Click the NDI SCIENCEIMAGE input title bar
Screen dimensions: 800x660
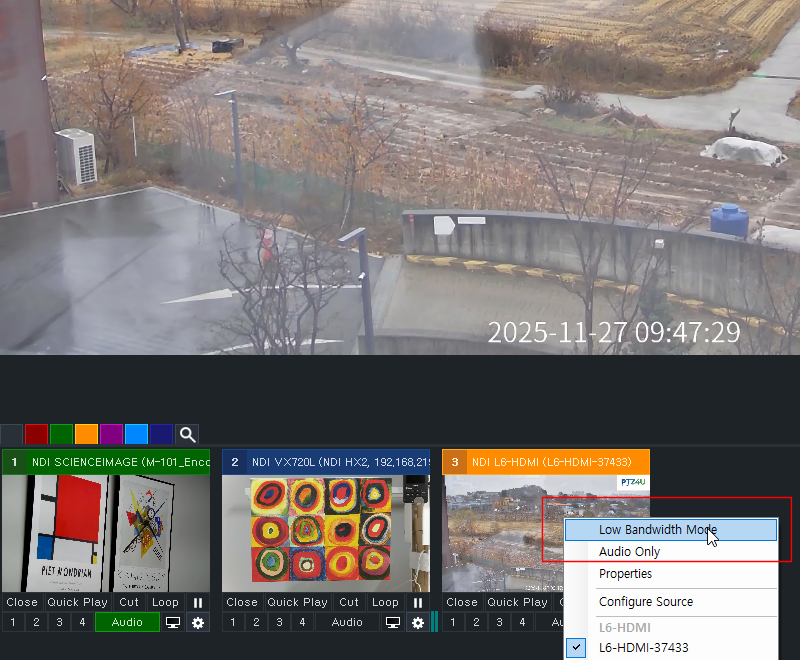106,462
